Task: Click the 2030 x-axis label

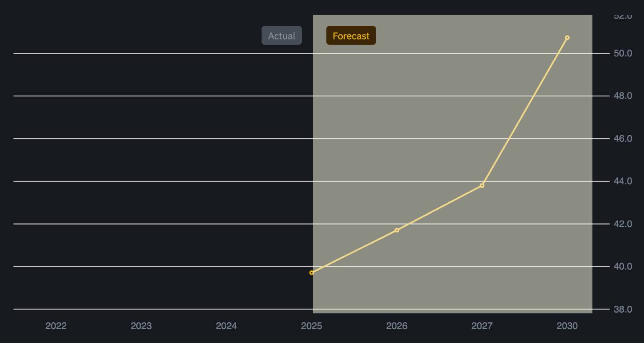Action: (567, 326)
